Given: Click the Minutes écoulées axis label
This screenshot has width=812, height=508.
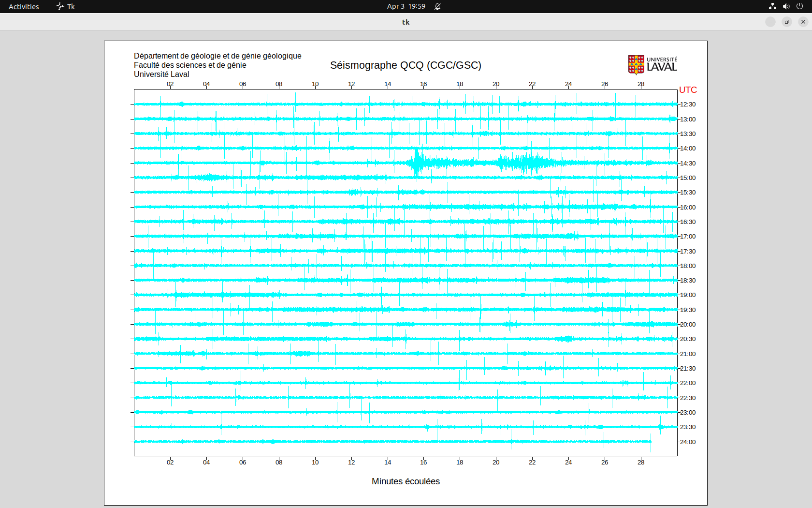Looking at the screenshot, I should click(x=406, y=481).
